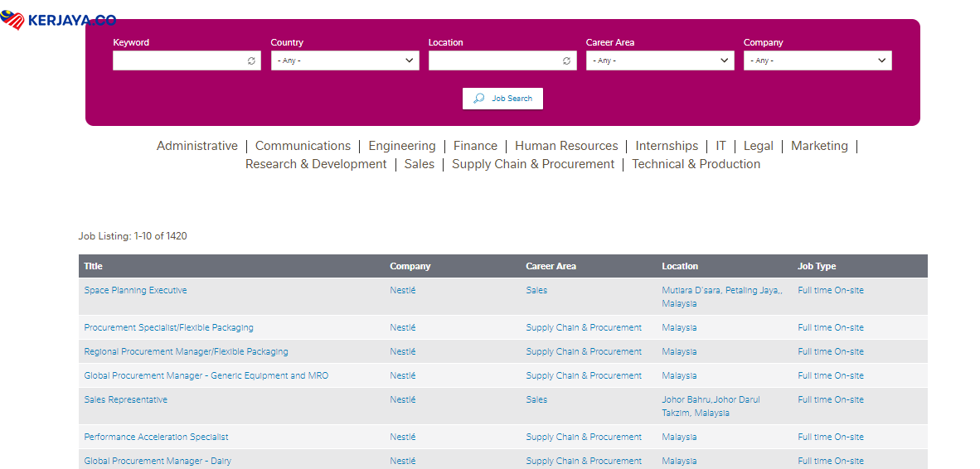Open the Country dropdown
Image resolution: width=980 pixels, height=469 pixels.
(345, 60)
